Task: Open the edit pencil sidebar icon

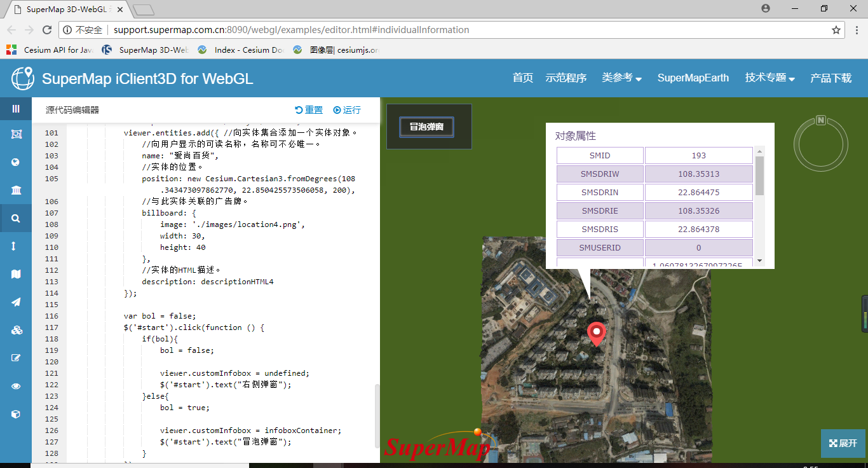Action: tap(16, 358)
